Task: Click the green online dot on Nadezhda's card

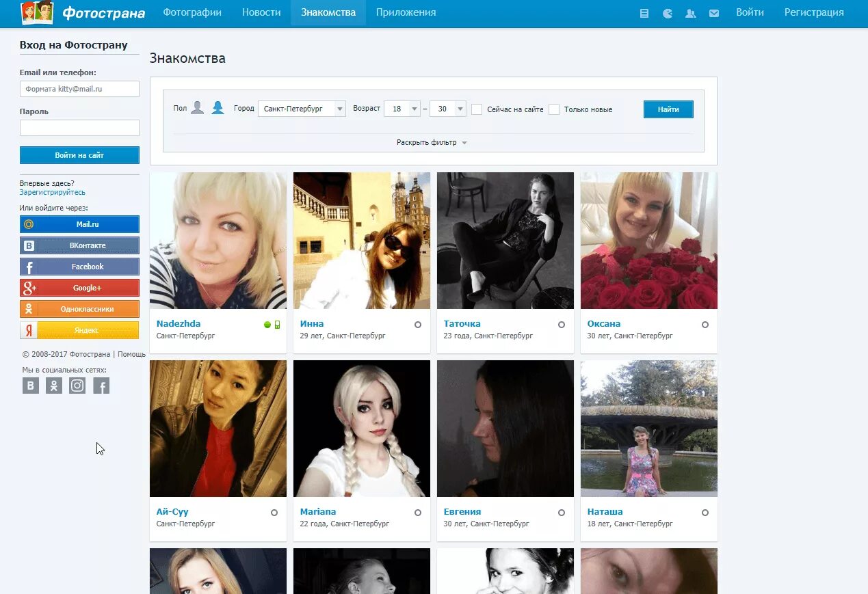Action: (267, 325)
